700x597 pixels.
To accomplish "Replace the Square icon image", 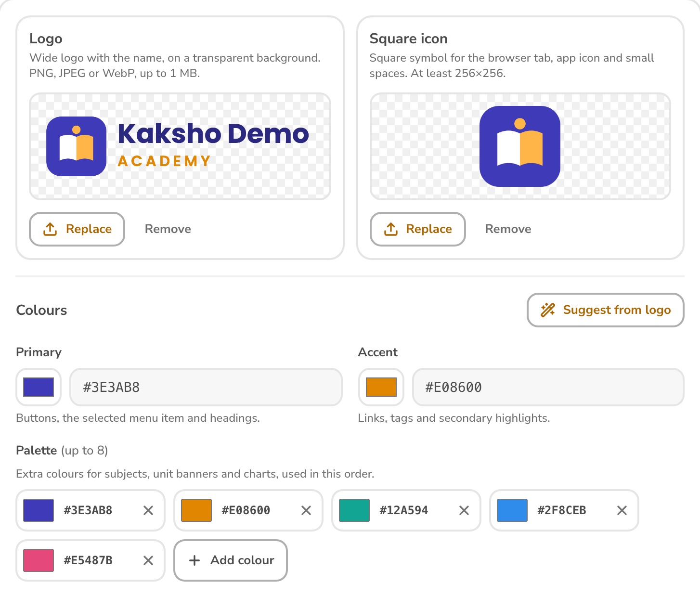I will (x=417, y=229).
